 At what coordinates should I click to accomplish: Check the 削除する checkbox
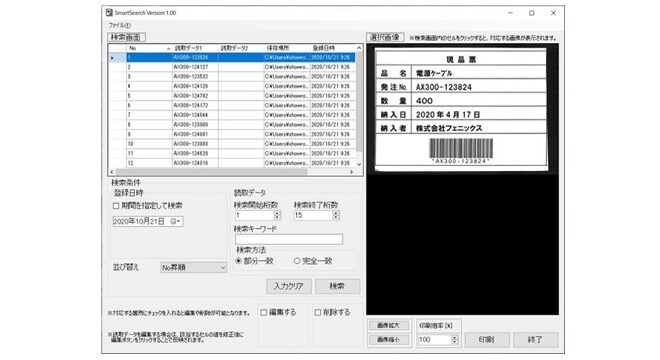pos(318,312)
